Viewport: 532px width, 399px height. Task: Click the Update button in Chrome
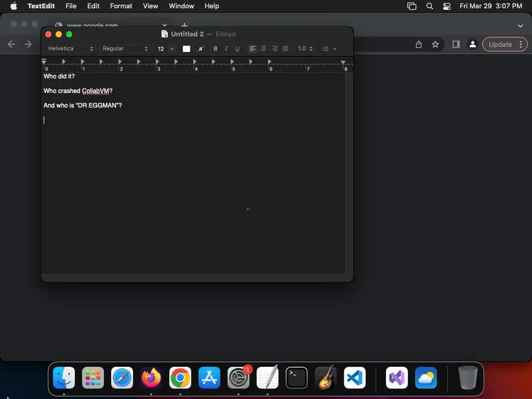point(500,44)
